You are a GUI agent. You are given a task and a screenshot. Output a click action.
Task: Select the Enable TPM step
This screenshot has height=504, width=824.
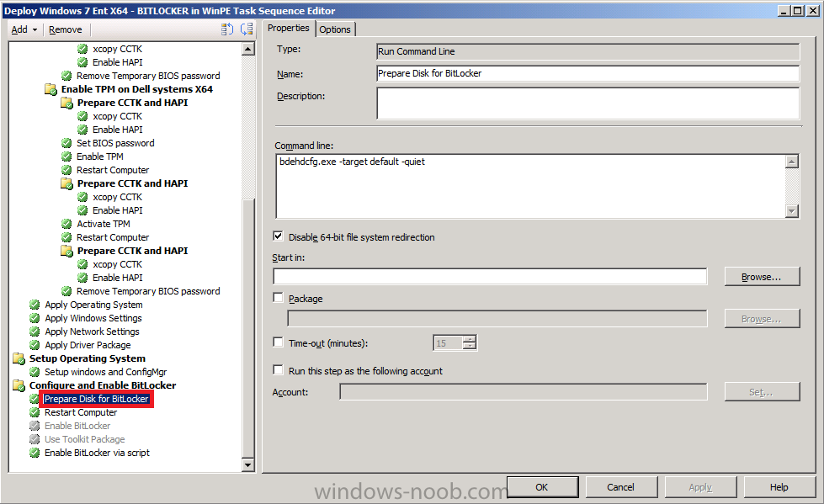100,157
